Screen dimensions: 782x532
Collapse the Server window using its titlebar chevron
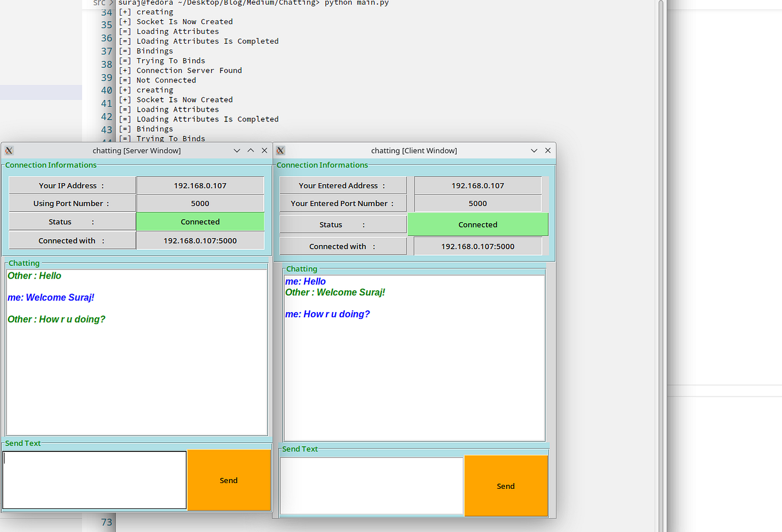[237, 150]
